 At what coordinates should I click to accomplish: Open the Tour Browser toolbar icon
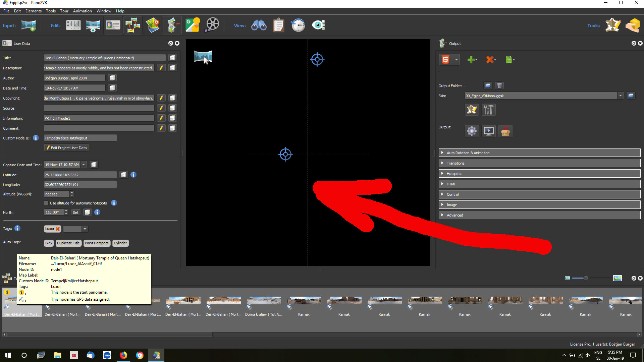133,25
